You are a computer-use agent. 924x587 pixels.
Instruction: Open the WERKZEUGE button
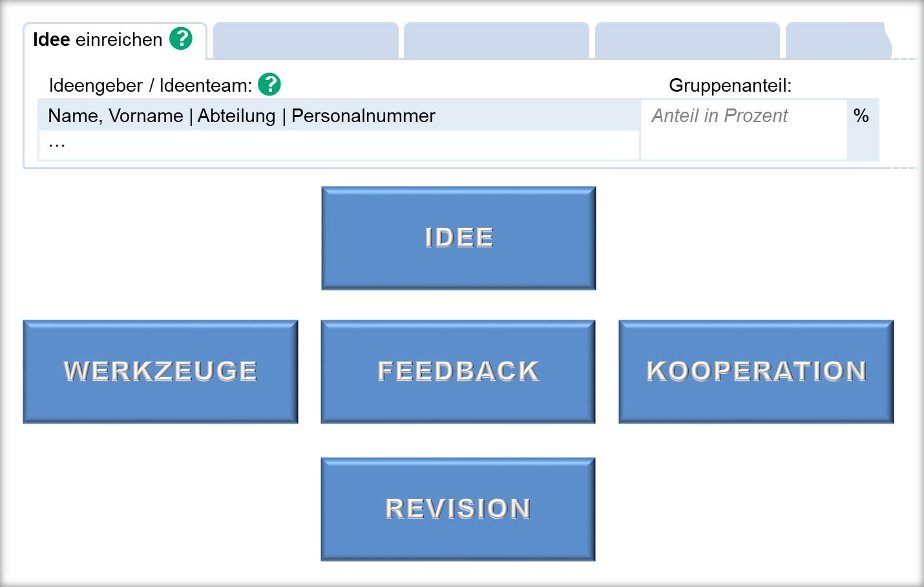tap(160, 371)
